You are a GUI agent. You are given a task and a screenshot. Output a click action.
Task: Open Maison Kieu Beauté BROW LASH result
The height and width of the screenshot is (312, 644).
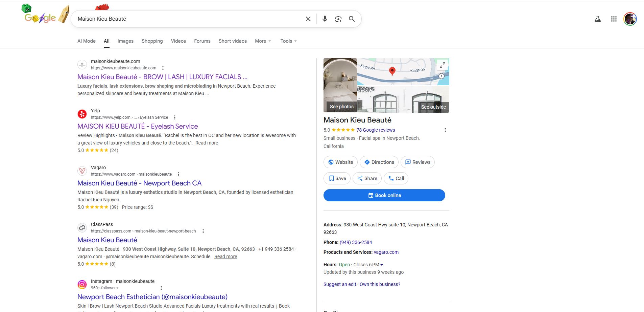click(162, 77)
